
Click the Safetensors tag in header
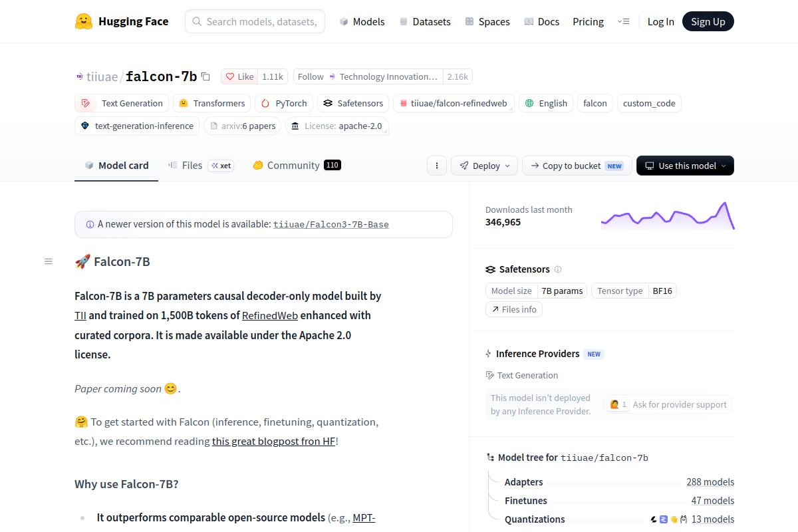(353, 103)
